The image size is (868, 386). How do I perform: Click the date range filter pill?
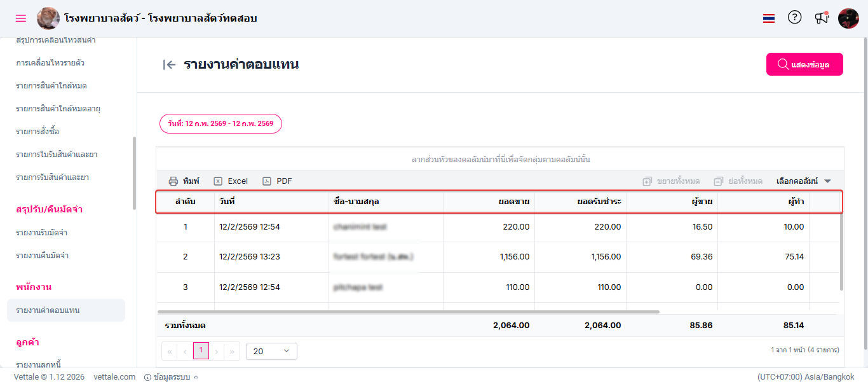click(220, 123)
